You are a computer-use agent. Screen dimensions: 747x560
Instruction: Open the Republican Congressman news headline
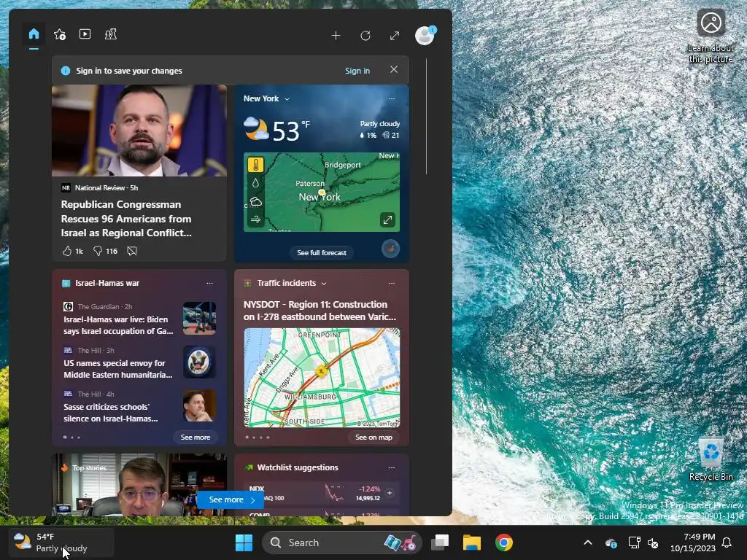[x=126, y=219]
